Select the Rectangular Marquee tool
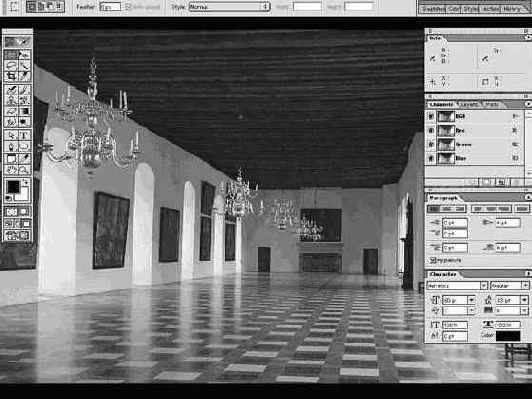 pyautogui.click(x=11, y=54)
